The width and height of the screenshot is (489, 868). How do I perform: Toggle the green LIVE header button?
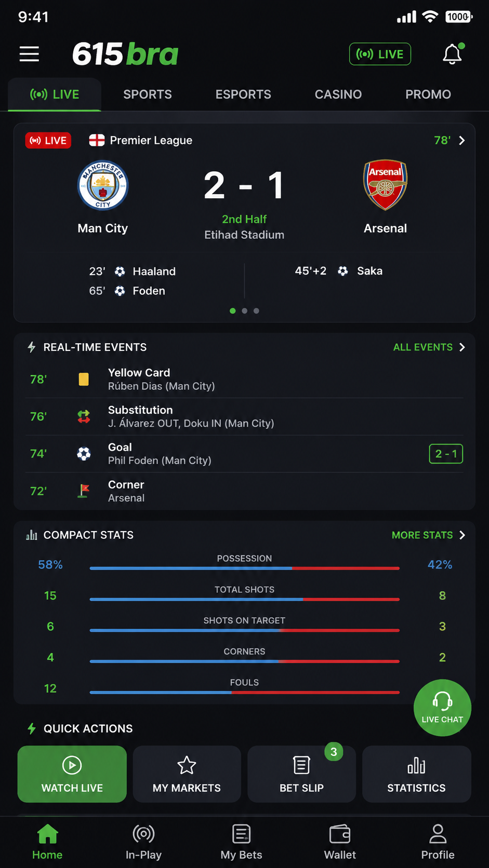[380, 54]
